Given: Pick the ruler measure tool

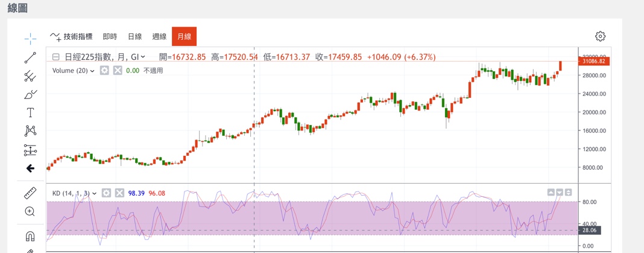Looking at the screenshot, I should 30,193.
